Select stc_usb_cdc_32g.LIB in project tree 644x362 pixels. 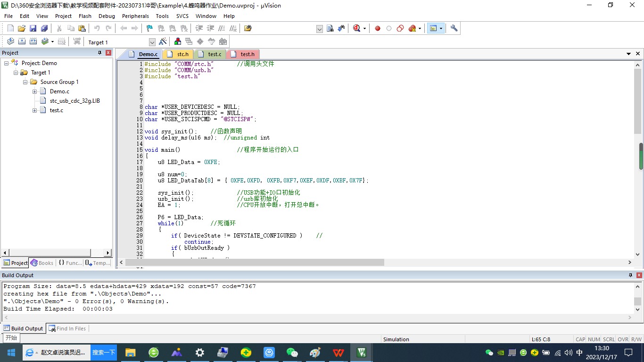point(74,100)
